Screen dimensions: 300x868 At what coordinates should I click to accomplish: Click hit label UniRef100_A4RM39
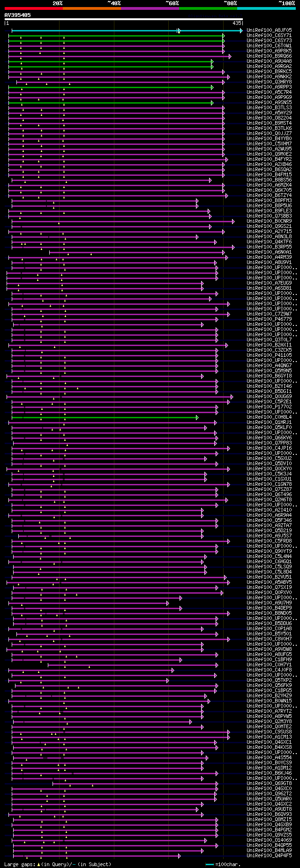pos(269,257)
